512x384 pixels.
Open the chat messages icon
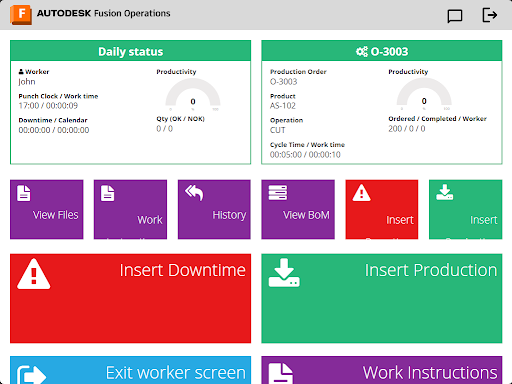point(455,16)
